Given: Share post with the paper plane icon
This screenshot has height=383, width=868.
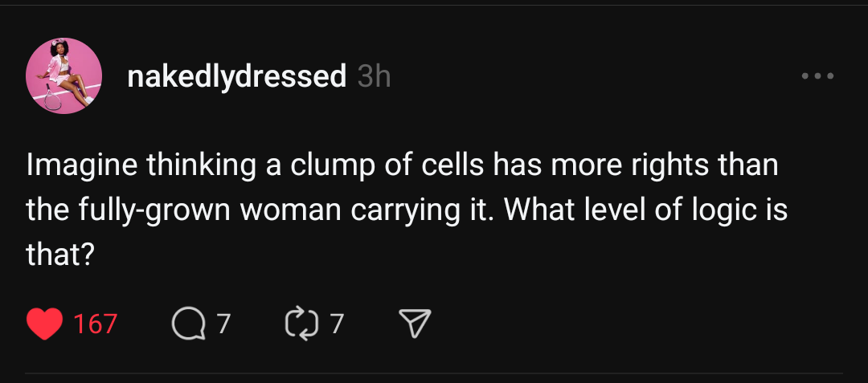Looking at the screenshot, I should [415, 324].
